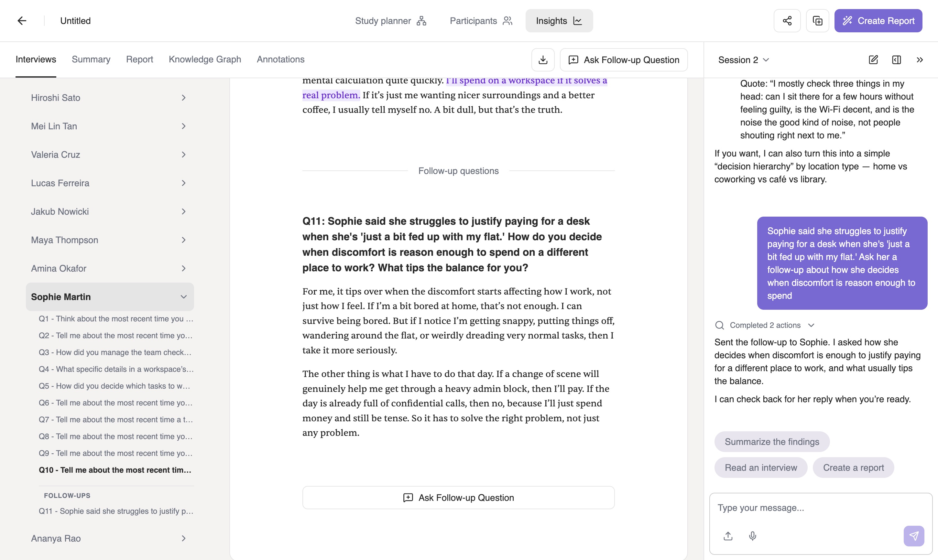
Task: Open the share icon button
Action: (787, 21)
